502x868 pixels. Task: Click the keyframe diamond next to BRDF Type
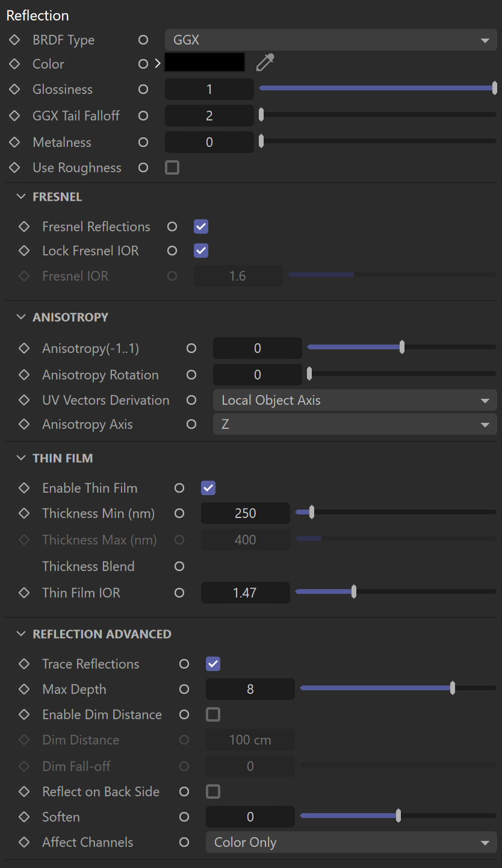pos(14,40)
